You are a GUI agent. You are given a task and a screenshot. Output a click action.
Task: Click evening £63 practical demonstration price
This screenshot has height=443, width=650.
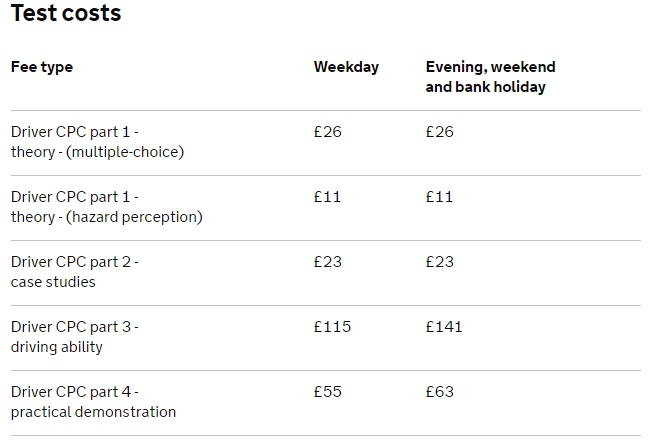point(439,392)
